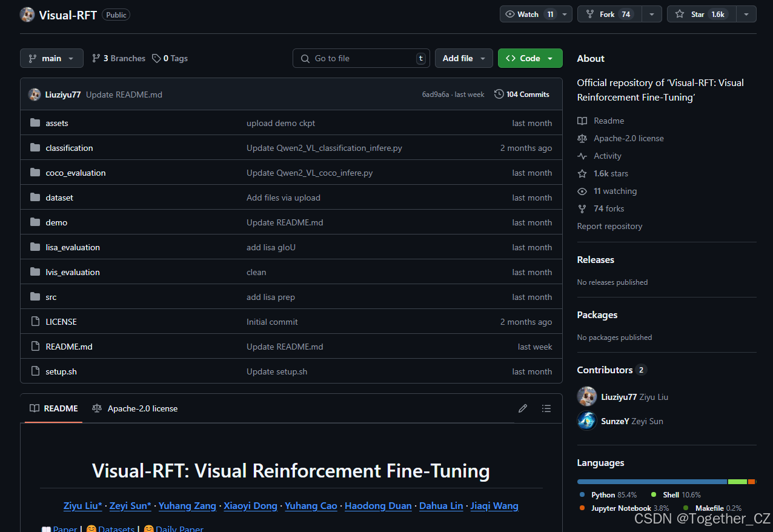This screenshot has width=773, height=532.
Task: Click author link Ziyu Liu
Action: point(83,505)
